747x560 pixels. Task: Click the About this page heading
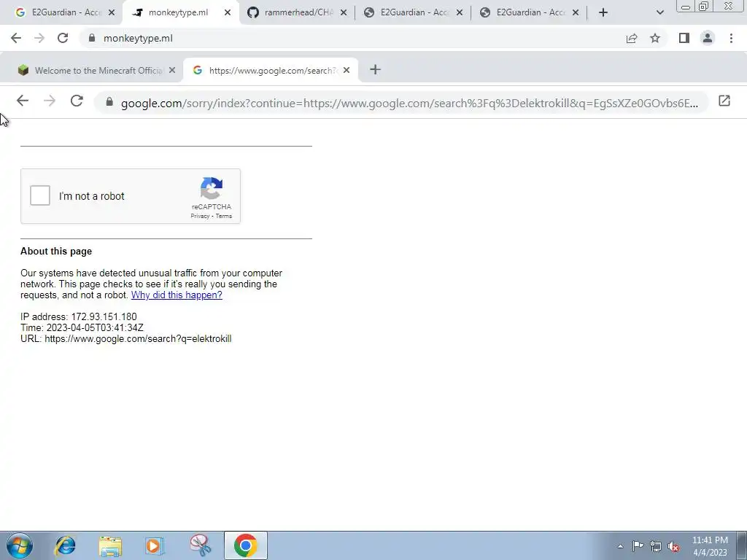56,252
